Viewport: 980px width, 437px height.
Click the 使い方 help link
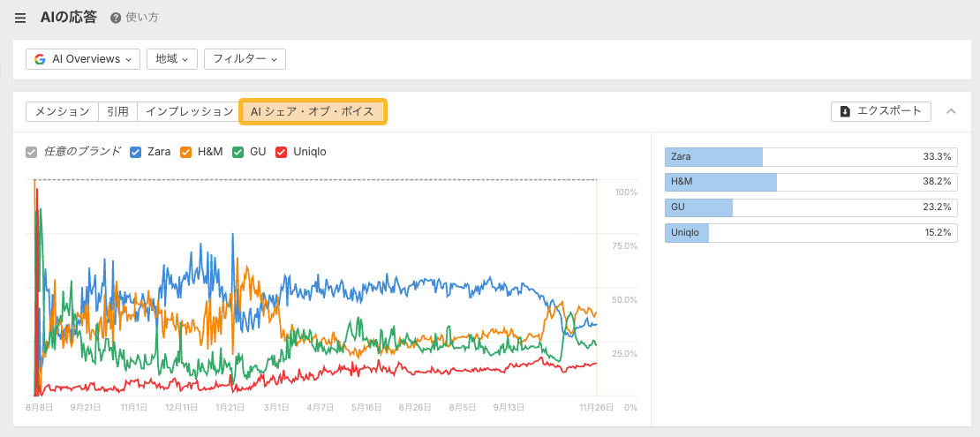142,18
